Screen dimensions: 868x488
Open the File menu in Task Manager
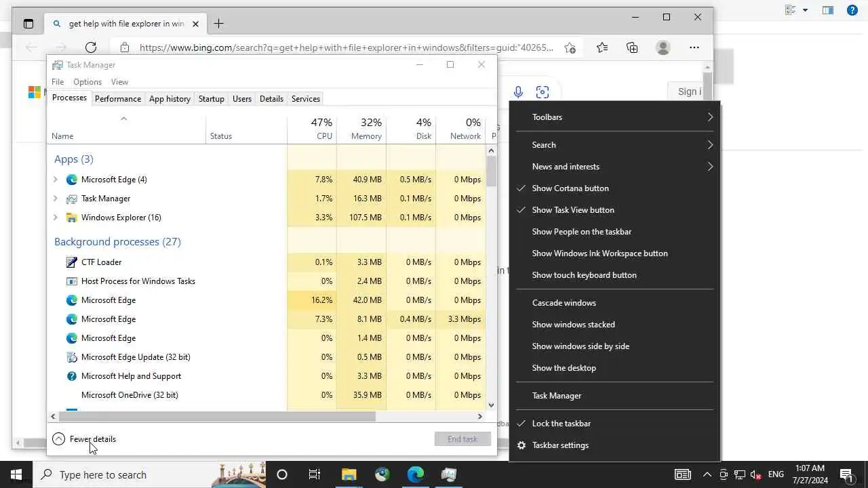[58, 82]
